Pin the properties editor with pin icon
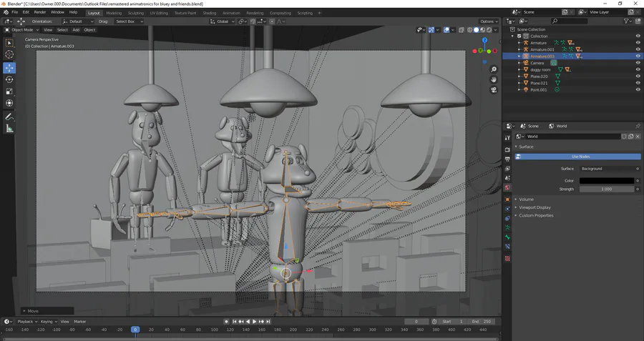This screenshot has width=644, height=341. coord(638,126)
